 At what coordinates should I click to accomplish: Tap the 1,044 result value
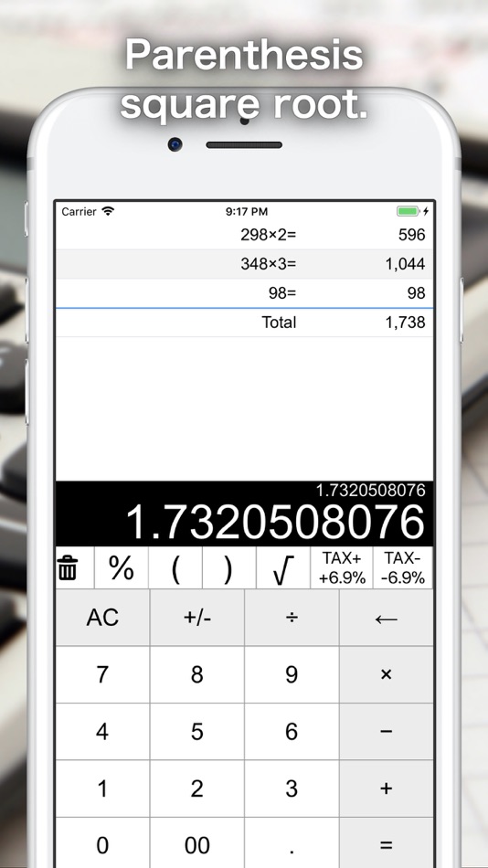point(406,264)
